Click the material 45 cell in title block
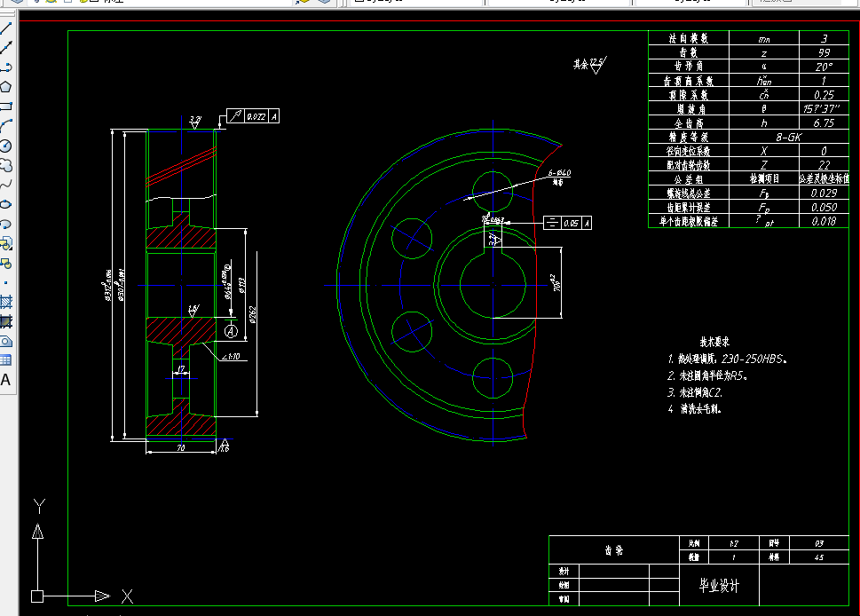 [819, 557]
